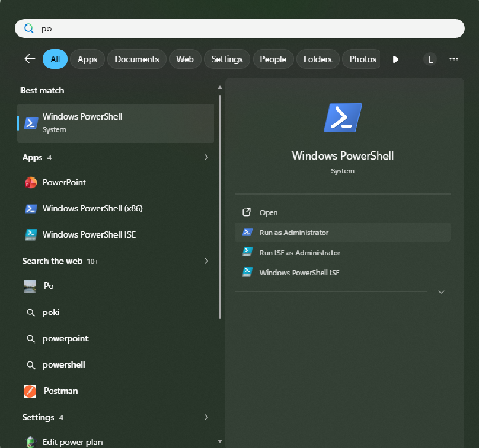Select the Photos filter tab
Screen dimensions: 479x448
click(x=362, y=59)
